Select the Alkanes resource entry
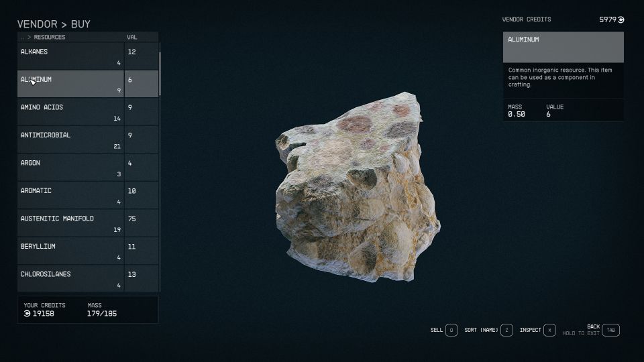 pyautogui.click(x=87, y=56)
